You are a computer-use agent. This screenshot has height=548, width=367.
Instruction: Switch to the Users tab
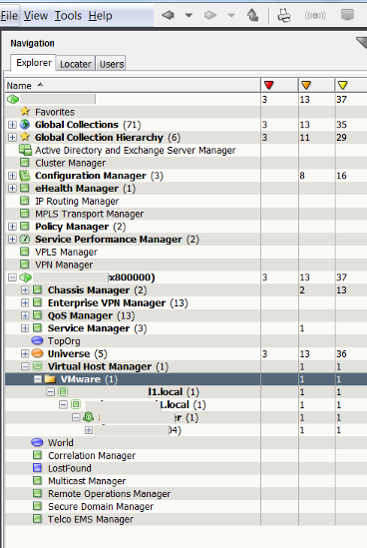point(111,64)
